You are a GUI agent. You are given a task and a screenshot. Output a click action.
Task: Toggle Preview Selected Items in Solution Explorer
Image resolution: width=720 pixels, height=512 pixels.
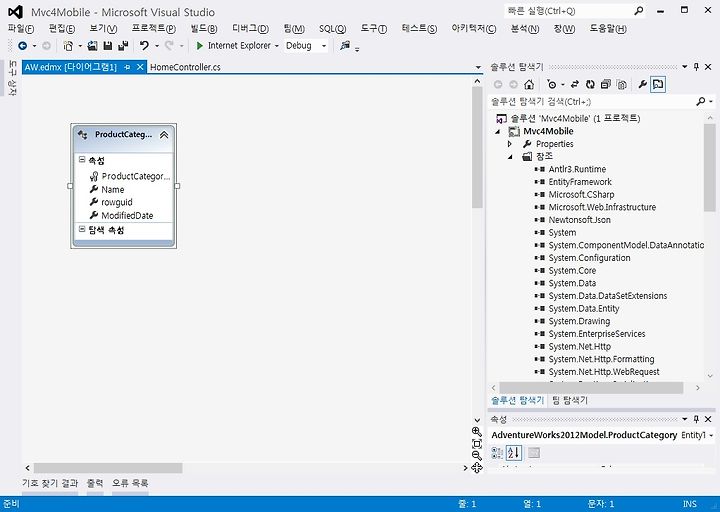click(658, 84)
